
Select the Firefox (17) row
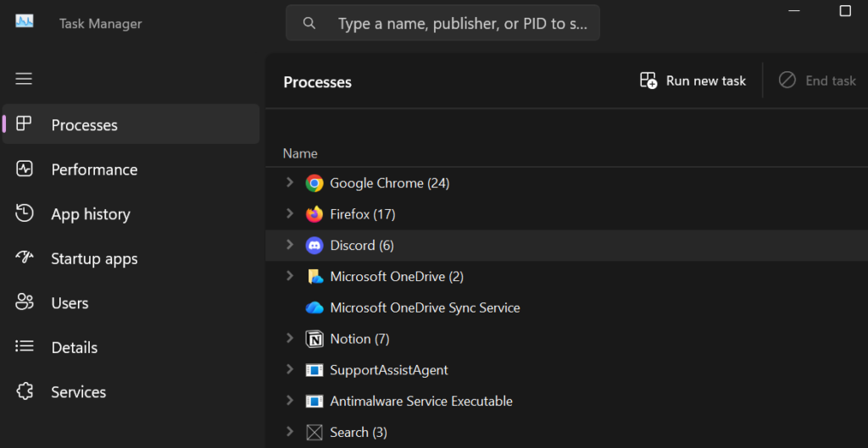click(567, 214)
